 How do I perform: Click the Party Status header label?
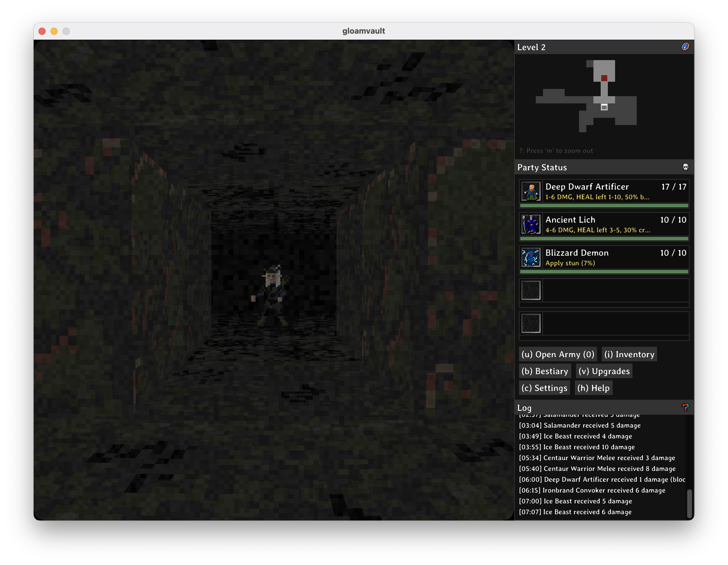[x=542, y=167]
